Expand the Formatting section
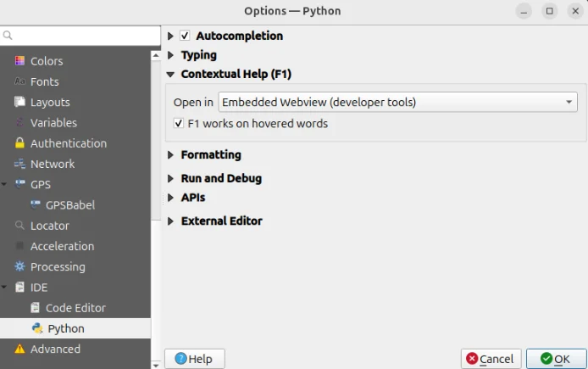This screenshot has height=369, width=588. [x=171, y=155]
